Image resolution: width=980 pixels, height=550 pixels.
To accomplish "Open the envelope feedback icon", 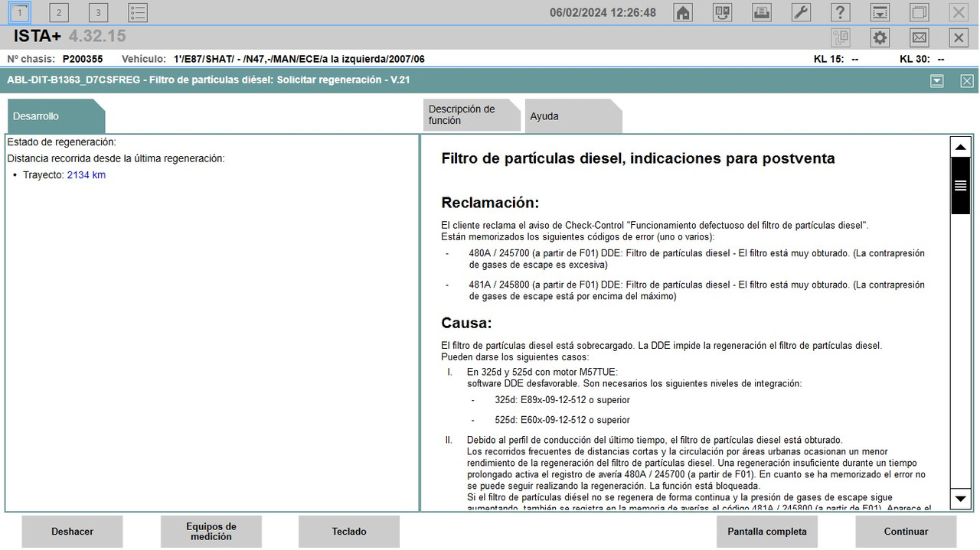I will tap(920, 37).
